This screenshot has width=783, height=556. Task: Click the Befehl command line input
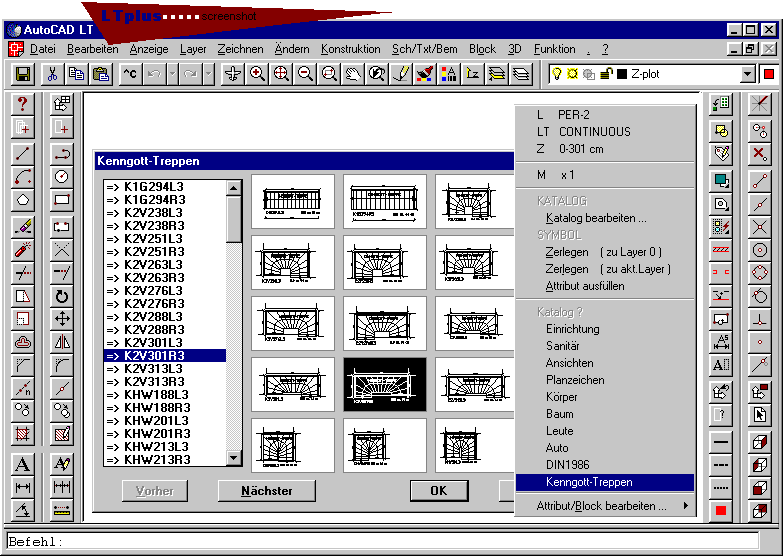(x=383, y=542)
